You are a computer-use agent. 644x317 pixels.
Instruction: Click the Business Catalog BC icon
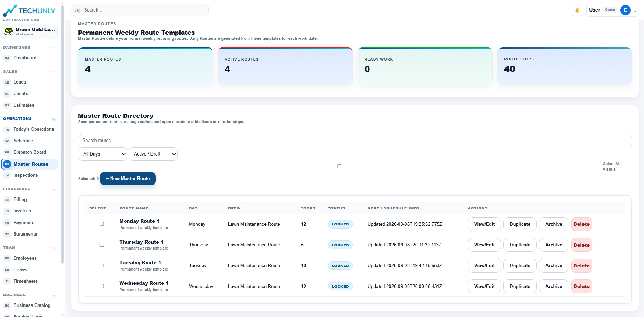7,305
